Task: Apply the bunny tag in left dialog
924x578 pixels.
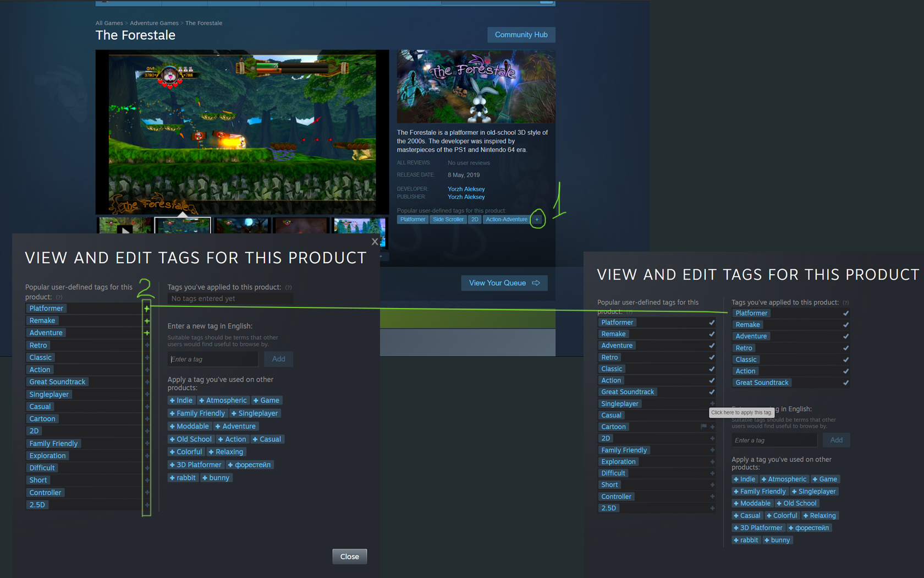Action: 216,478
